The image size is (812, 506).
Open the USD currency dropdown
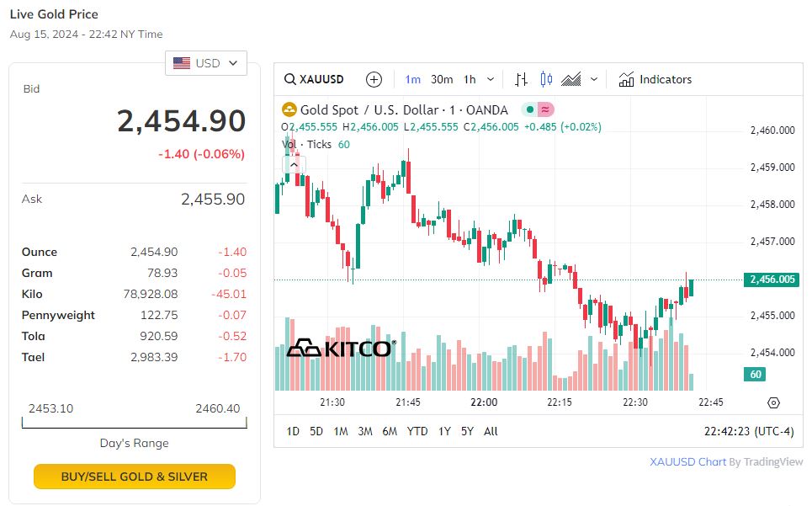[x=206, y=63]
